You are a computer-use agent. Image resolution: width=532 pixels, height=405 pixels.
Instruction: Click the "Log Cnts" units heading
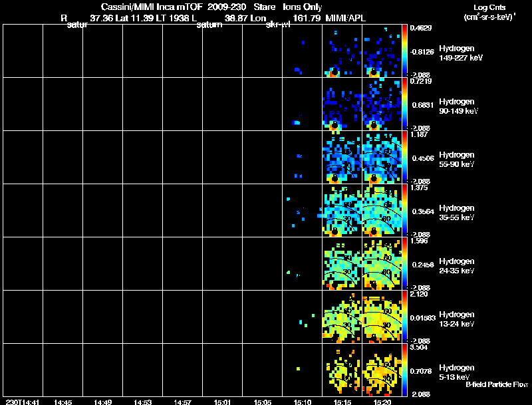click(489, 7)
